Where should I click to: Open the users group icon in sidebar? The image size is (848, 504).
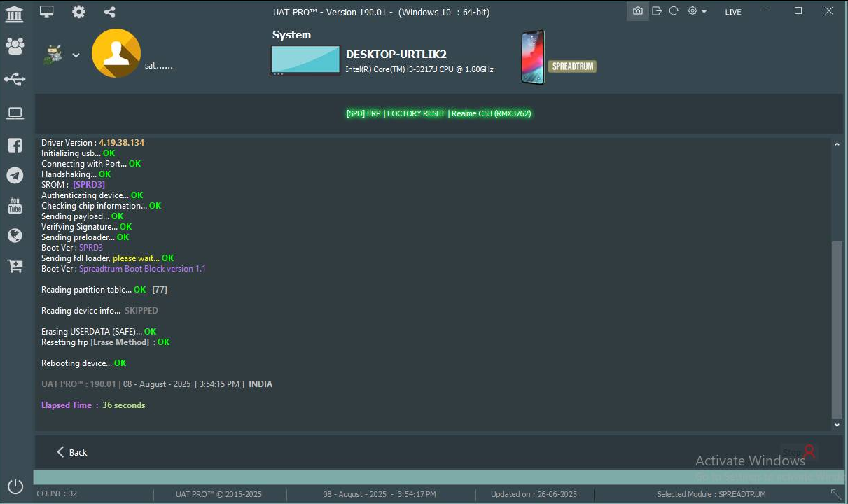coord(15,46)
